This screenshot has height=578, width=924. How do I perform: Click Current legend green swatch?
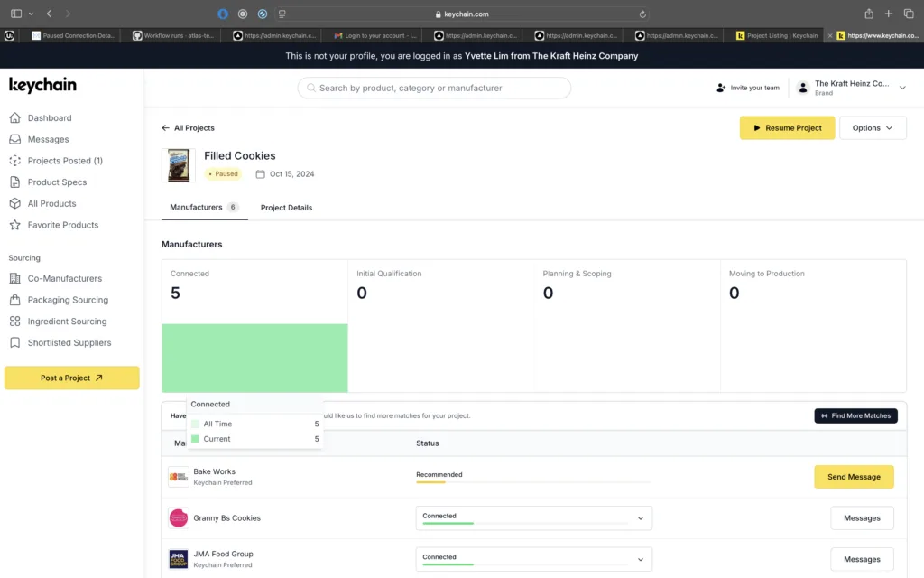[x=195, y=439]
